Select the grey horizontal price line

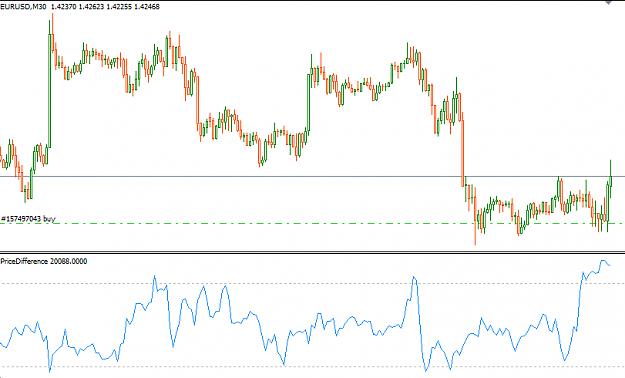tap(312, 176)
